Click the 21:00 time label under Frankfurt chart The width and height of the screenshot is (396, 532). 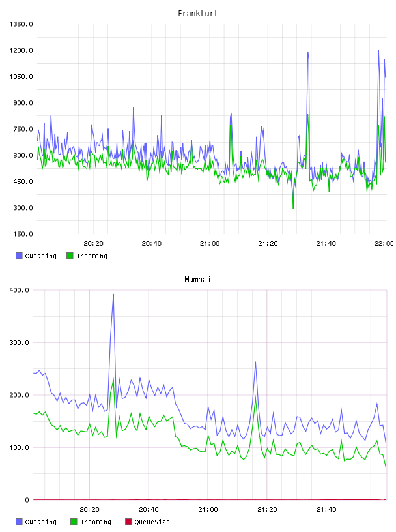click(x=210, y=244)
